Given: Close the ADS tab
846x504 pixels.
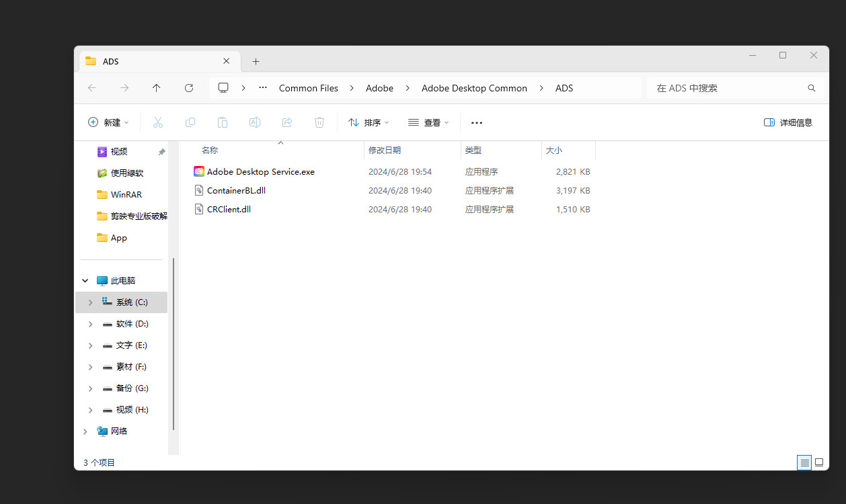Looking at the screenshot, I should (227, 60).
